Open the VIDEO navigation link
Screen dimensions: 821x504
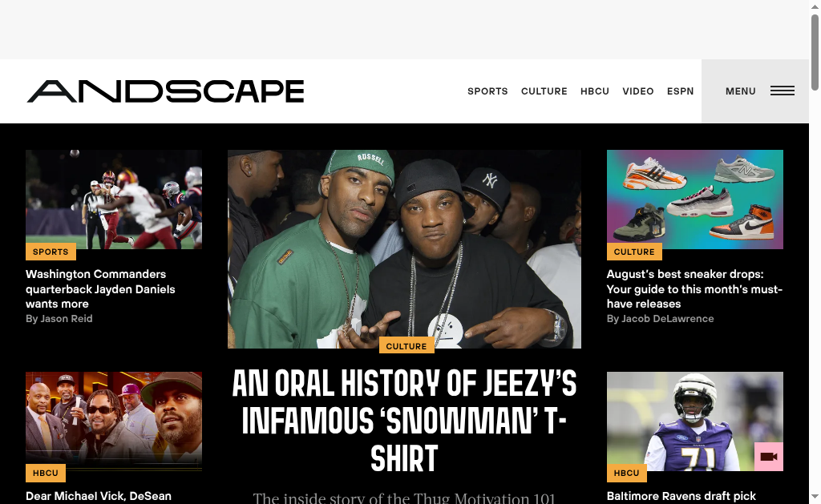click(x=637, y=91)
